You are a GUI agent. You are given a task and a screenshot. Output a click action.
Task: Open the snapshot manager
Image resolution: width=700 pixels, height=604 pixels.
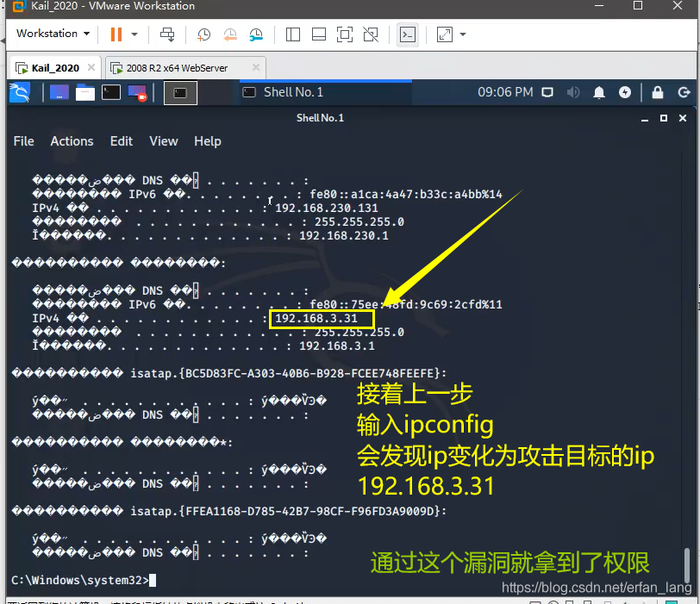256,34
